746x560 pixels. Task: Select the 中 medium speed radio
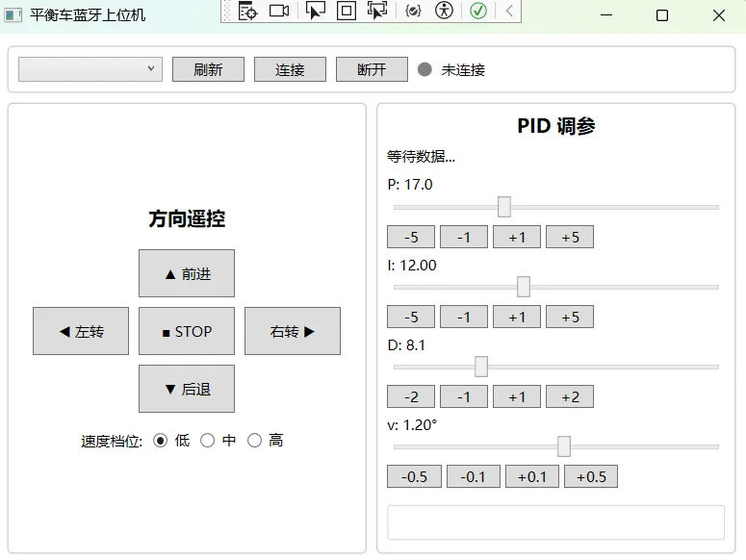(207, 441)
